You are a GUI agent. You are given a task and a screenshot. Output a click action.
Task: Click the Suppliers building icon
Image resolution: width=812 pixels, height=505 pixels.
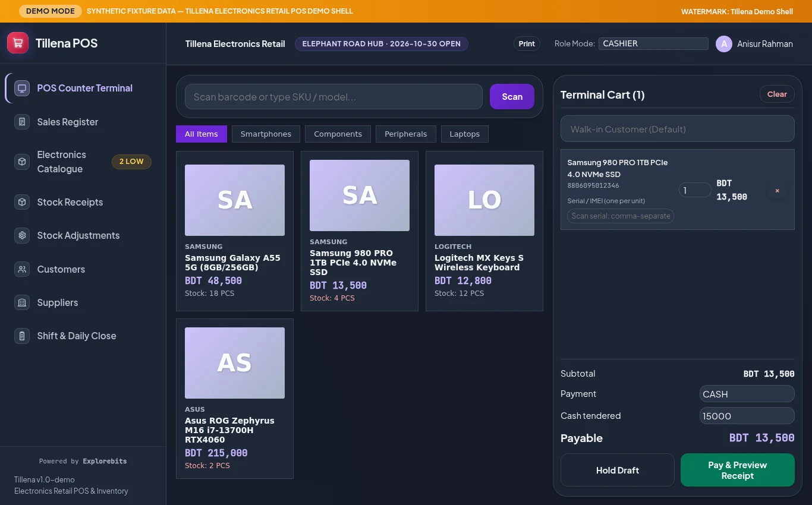pyautogui.click(x=22, y=302)
